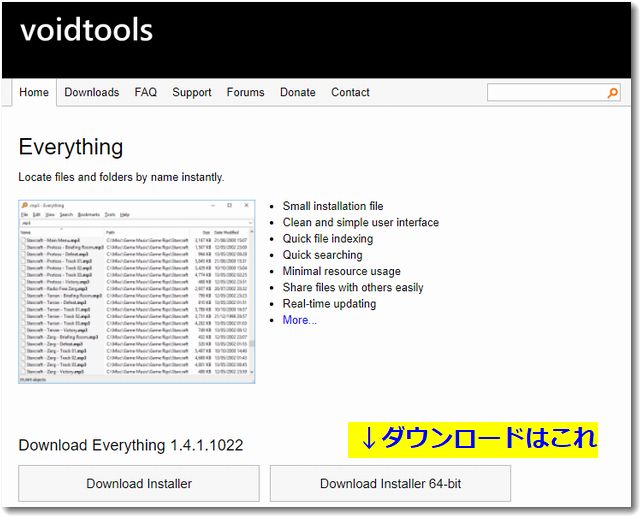Open the Support page
The image size is (640, 516).
click(192, 92)
